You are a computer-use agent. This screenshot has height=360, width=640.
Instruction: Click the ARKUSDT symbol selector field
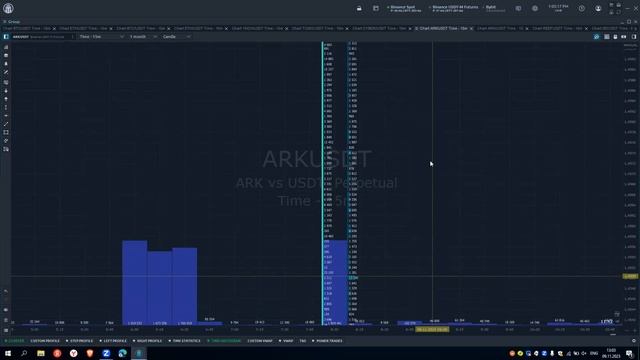tap(42, 37)
